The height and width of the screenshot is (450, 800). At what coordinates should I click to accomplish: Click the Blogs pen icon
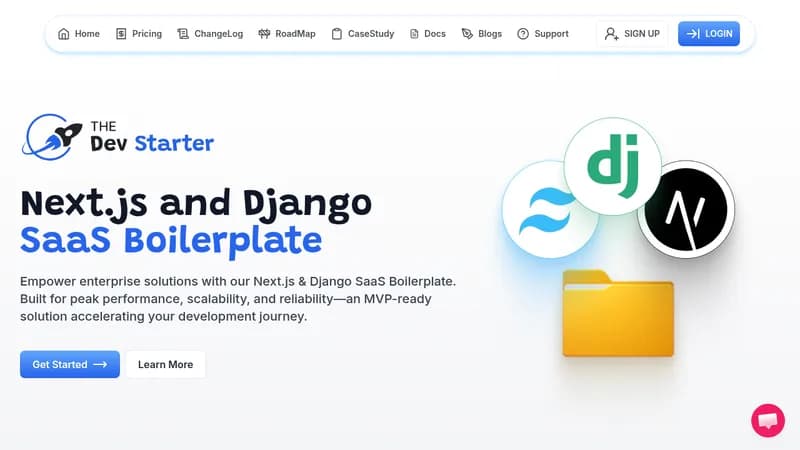[x=467, y=34]
